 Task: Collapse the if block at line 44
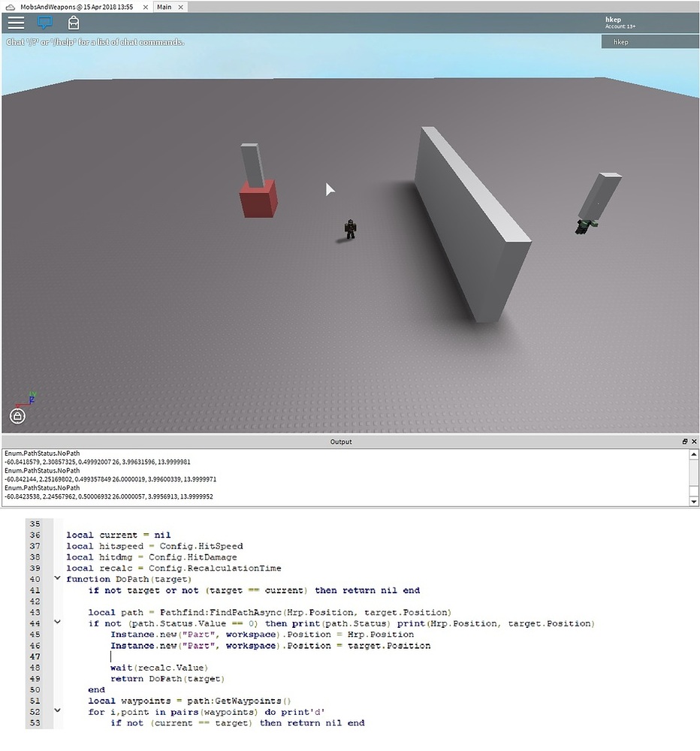58,622
